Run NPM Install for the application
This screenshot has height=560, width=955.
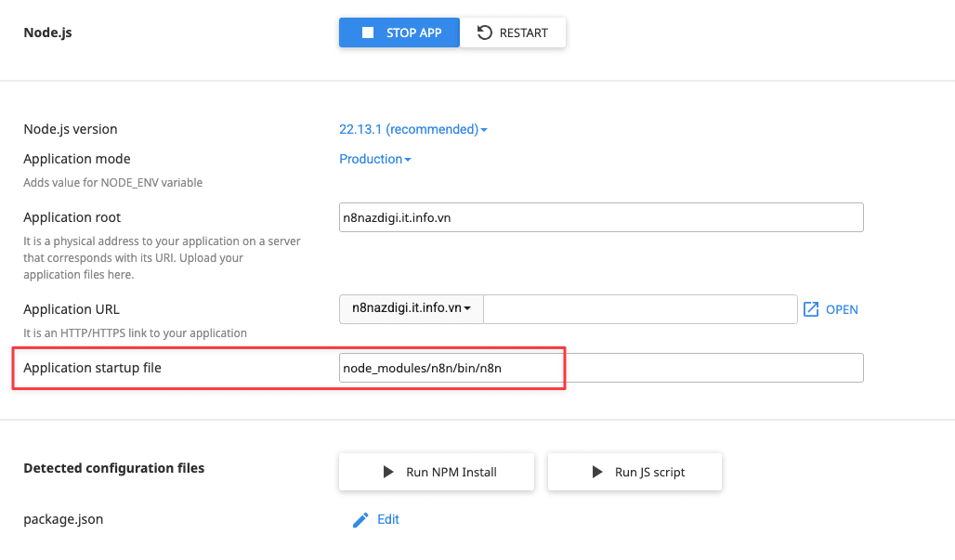coord(436,472)
